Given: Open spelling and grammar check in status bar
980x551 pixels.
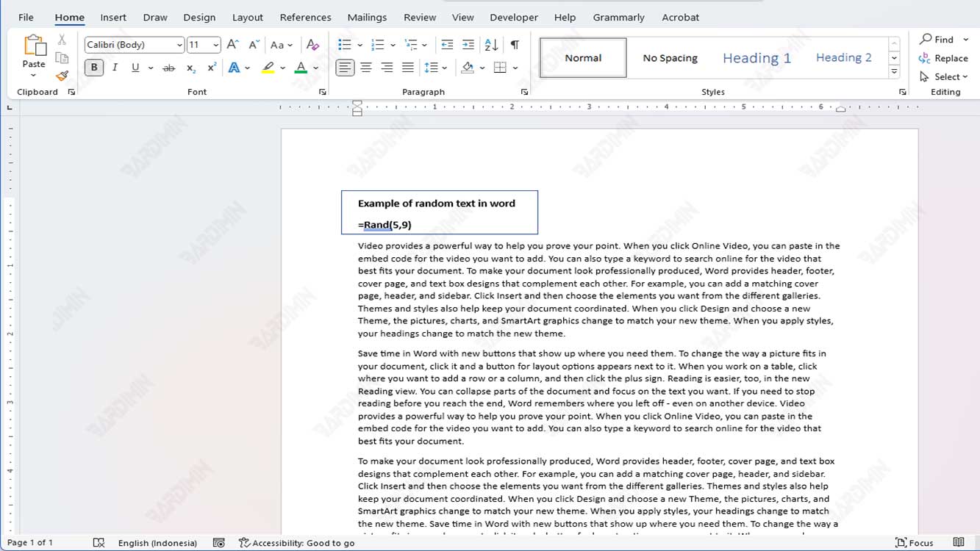Looking at the screenshot, I should click(99, 543).
